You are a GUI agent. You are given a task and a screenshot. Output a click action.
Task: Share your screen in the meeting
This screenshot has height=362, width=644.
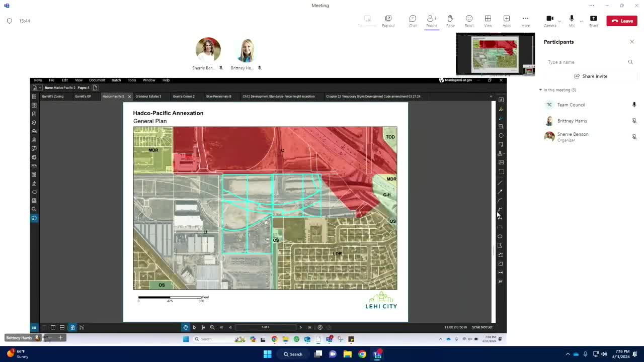pos(594,21)
